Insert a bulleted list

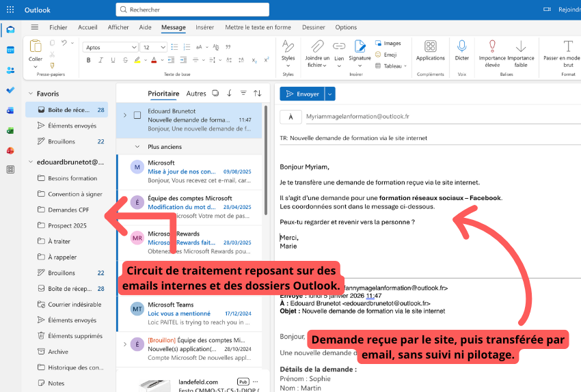174,47
